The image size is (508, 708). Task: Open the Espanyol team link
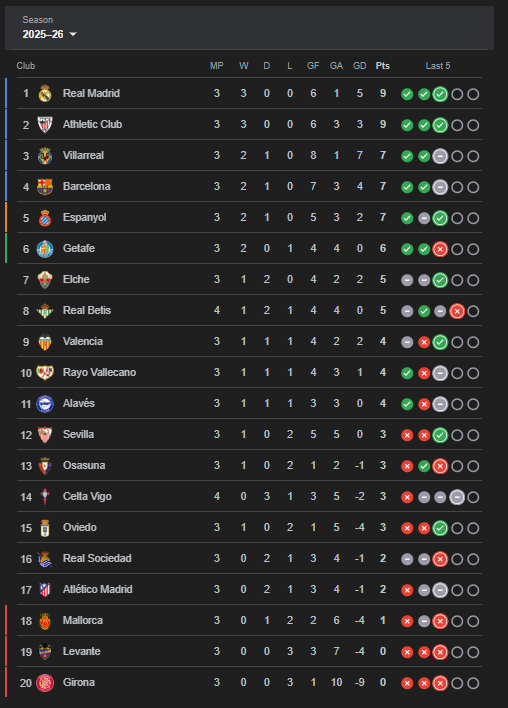pyautogui.click(x=84, y=217)
